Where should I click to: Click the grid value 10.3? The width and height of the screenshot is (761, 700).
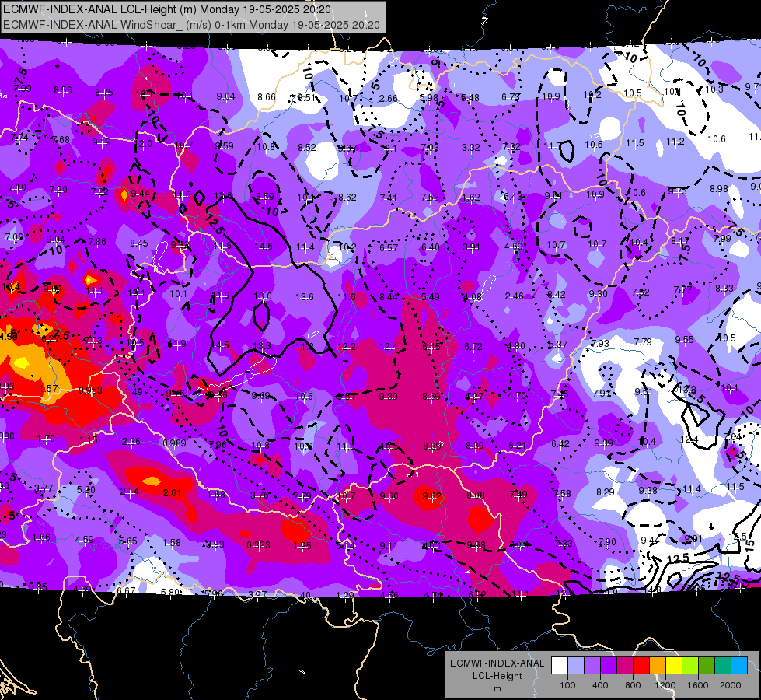714,89
